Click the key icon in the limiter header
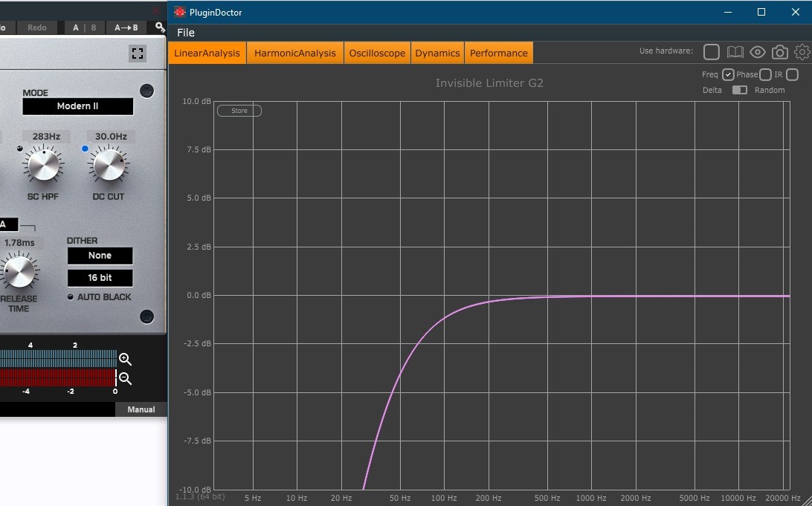The width and height of the screenshot is (812, 506). tap(160, 27)
